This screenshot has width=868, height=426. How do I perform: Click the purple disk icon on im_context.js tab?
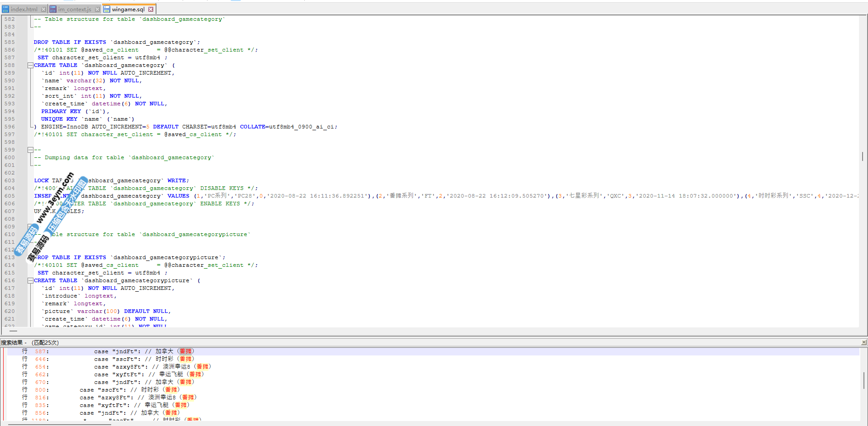[53, 9]
